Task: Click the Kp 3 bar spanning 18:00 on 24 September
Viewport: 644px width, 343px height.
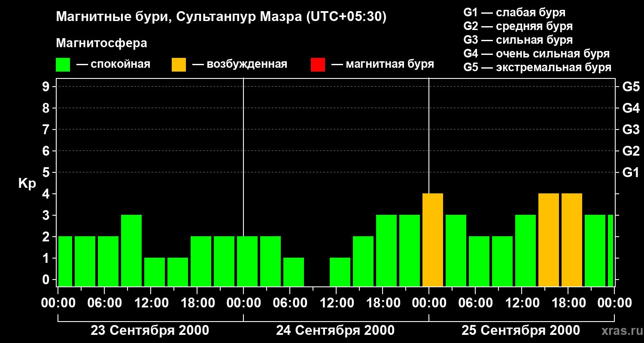Action: tap(386, 251)
